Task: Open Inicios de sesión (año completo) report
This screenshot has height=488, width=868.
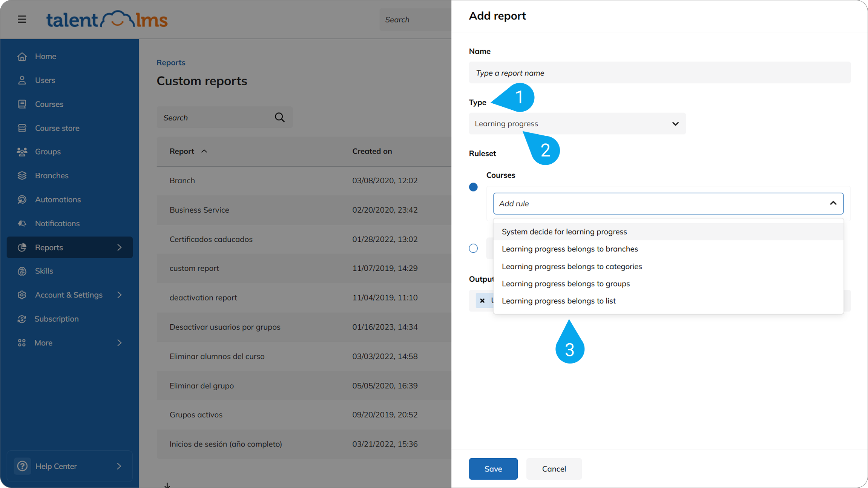Action: (225, 444)
